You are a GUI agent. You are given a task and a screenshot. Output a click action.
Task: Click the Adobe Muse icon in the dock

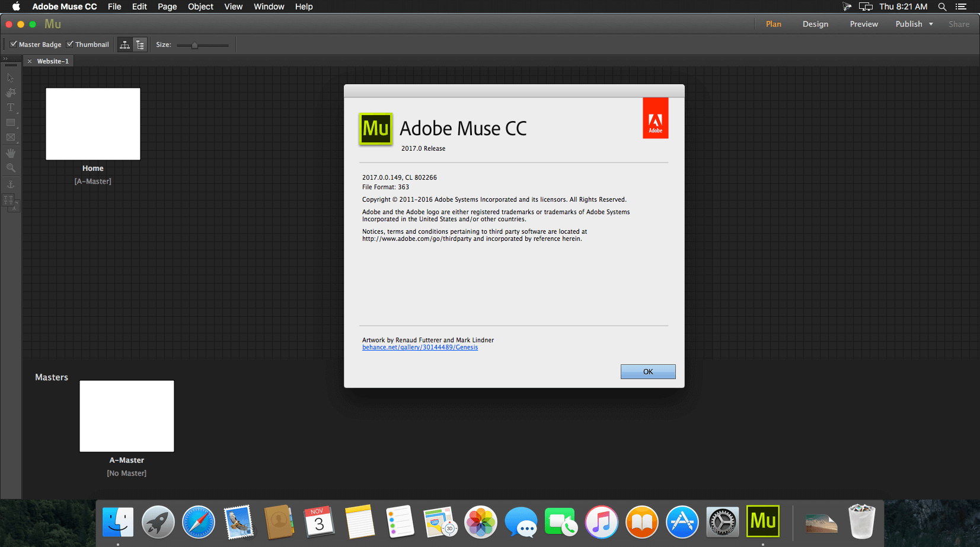[x=763, y=522]
